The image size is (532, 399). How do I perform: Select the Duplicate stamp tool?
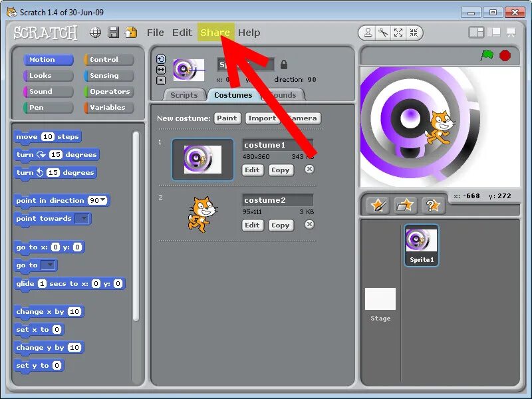[x=368, y=33]
